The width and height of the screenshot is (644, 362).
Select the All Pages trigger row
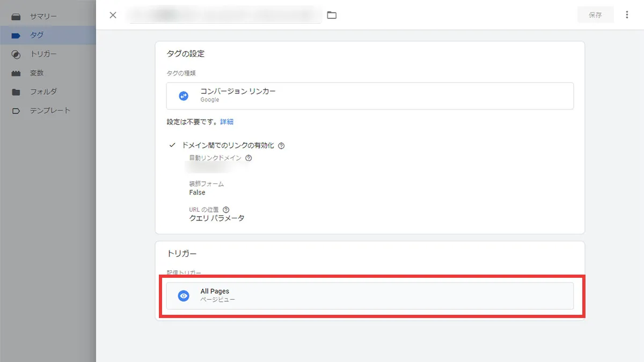[x=370, y=295]
